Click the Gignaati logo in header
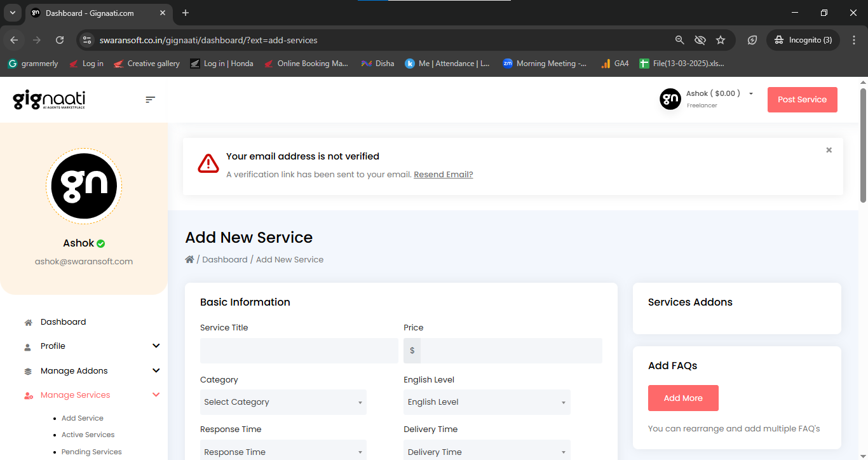The image size is (868, 460). (x=49, y=100)
